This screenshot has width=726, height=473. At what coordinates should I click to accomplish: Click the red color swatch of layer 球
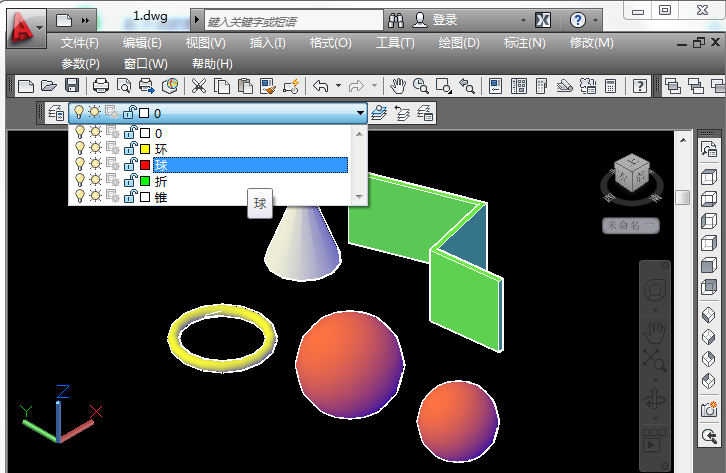[145, 165]
